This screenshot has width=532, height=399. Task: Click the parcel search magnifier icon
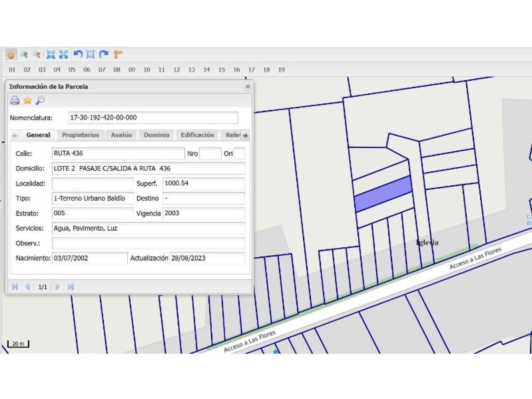[x=40, y=100]
